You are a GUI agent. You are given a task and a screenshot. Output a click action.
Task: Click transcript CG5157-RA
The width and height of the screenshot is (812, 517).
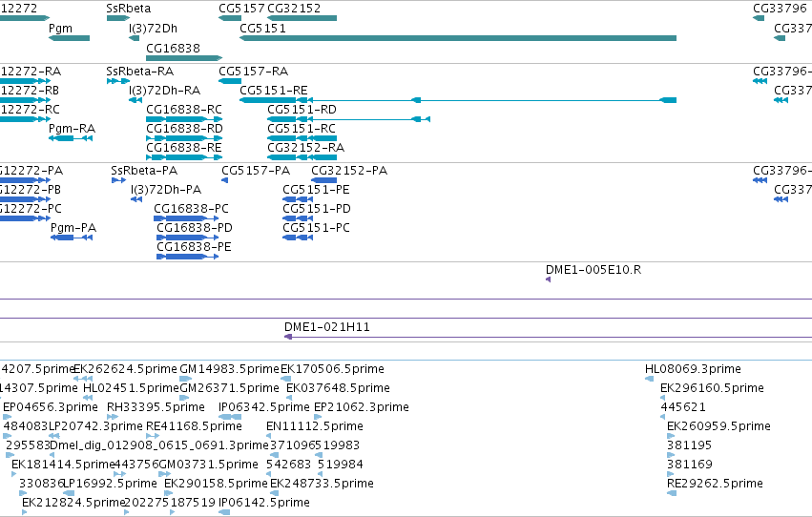click(x=253, y=72)
